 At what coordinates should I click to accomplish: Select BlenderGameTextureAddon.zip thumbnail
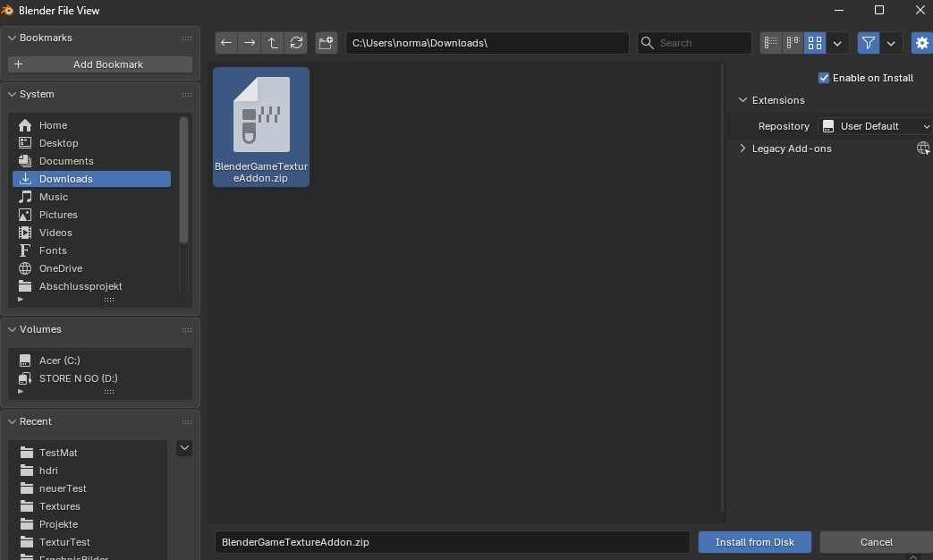pyautogui.click(x=261, y=127)
